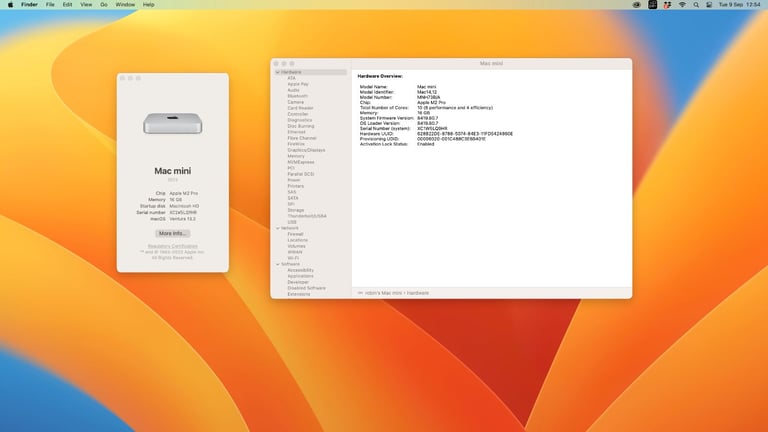Screen dimensions: 768x432
Task: Select NVMExpress in the sidebar
Action: [x=301, y=162]
